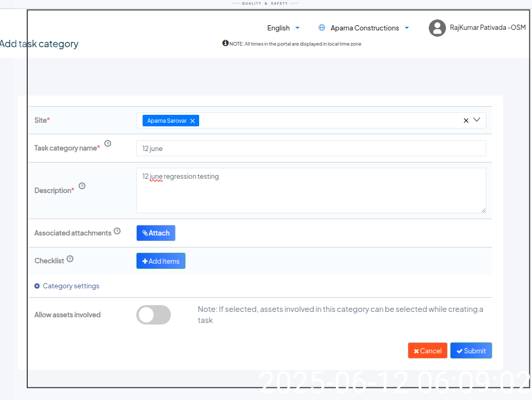Click help icon beside Description label
The width and height of the screenshot is (532, 400).
82,186
